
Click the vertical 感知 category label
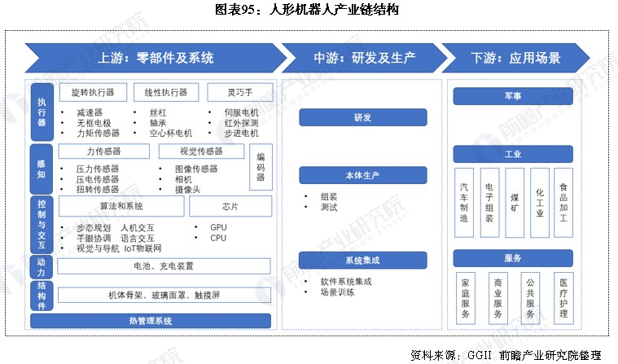click(42, 169)
